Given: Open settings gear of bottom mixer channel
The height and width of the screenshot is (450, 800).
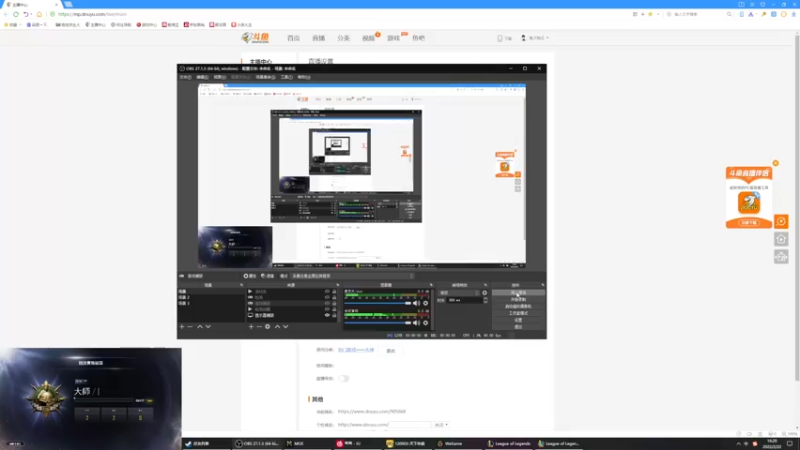Looking at the screenshot, I should 426,322.
